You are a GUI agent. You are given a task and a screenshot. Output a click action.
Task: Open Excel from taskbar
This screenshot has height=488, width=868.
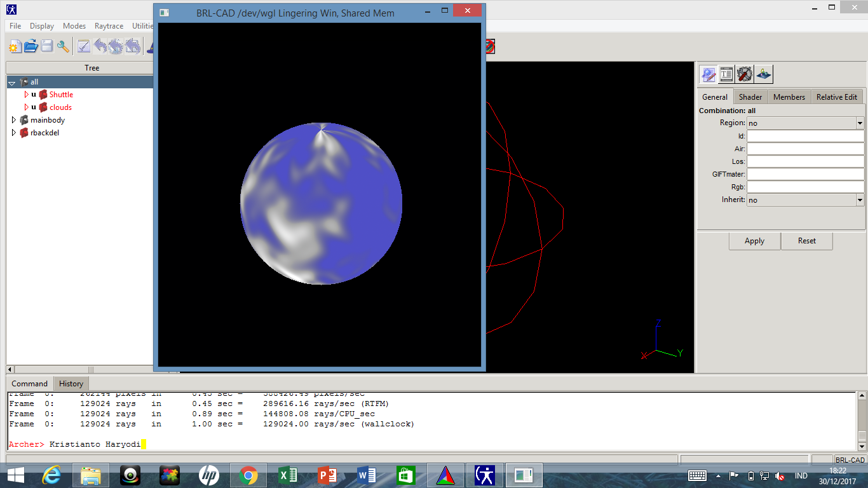pos(288,475)
